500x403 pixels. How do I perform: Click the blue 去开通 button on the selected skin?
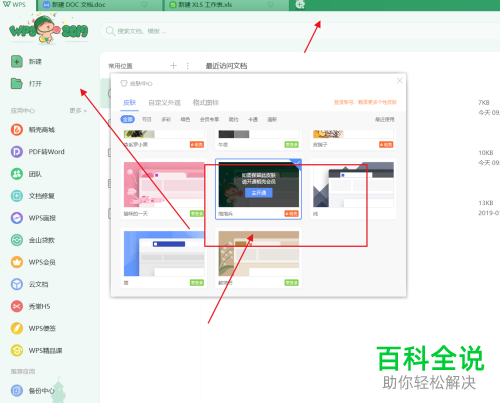[259, 193]
